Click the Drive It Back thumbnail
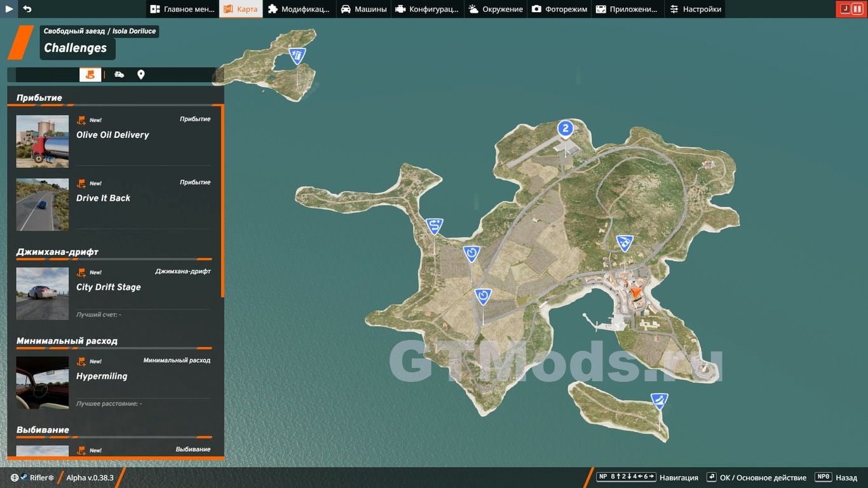The image size is (868, 488). [43, 205]
